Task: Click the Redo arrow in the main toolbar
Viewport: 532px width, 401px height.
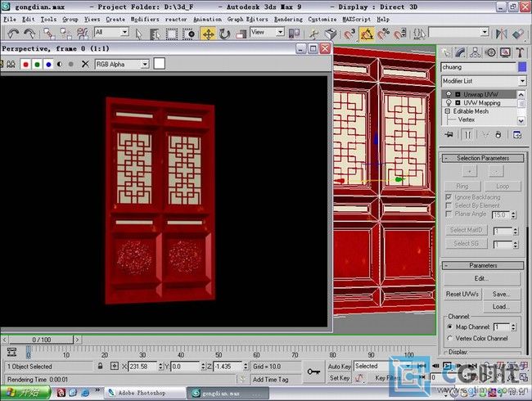Action: pos(29,34)
